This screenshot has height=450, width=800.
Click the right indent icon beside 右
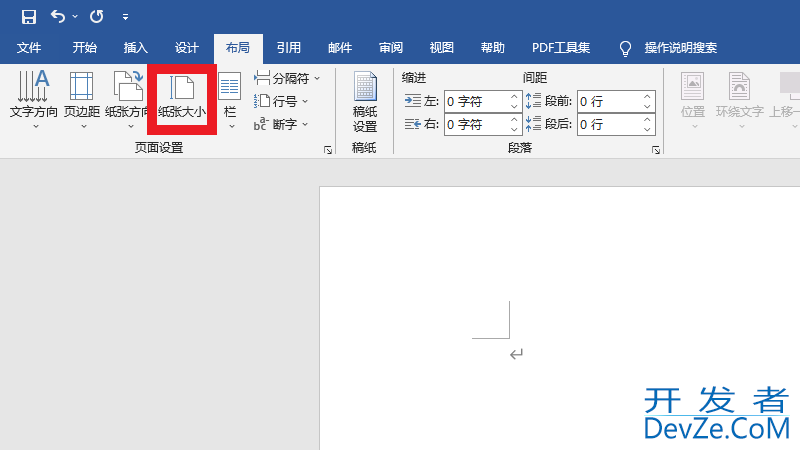[413, 124]
